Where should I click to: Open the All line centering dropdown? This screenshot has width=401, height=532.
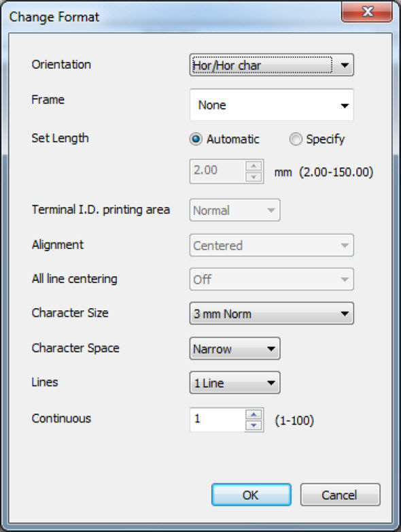(271, 280)
